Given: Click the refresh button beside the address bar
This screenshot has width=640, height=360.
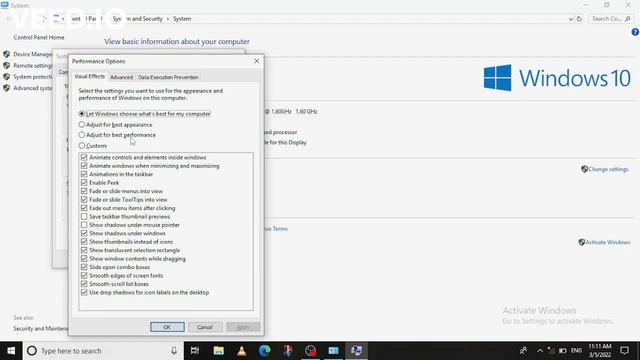Looking at the screenshot, I should (x=579, y=19).
